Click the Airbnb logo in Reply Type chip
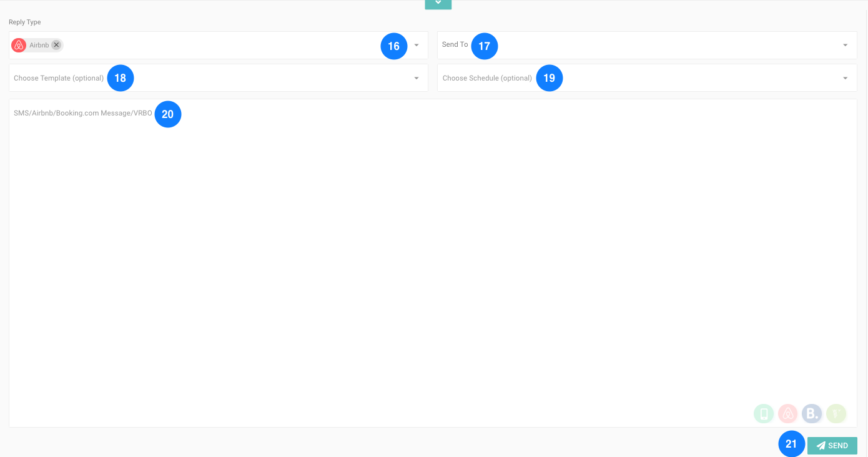Screen dimensions: 868x457 pyautogui.click(x=19, y=45)
